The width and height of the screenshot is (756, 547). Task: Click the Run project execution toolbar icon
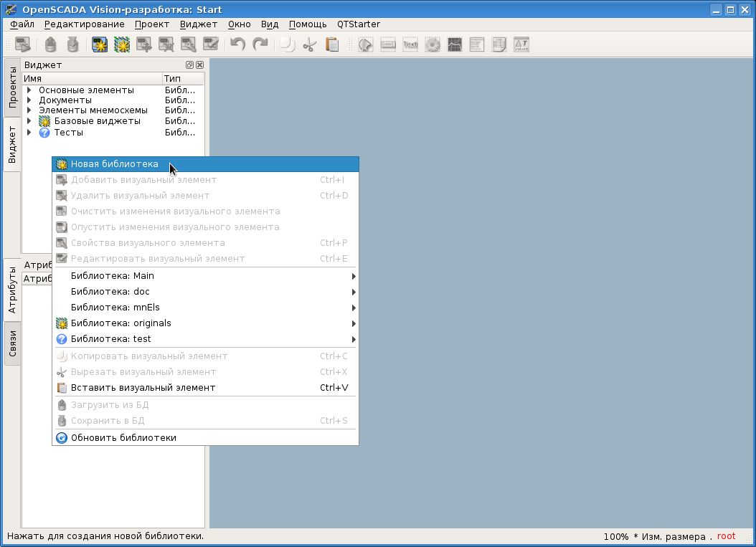(x=23, y=45)
